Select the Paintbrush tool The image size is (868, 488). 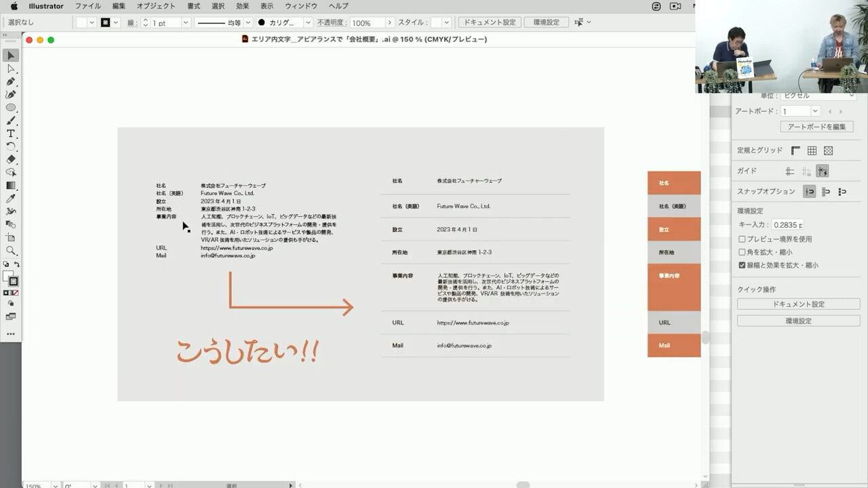(11, 121)
